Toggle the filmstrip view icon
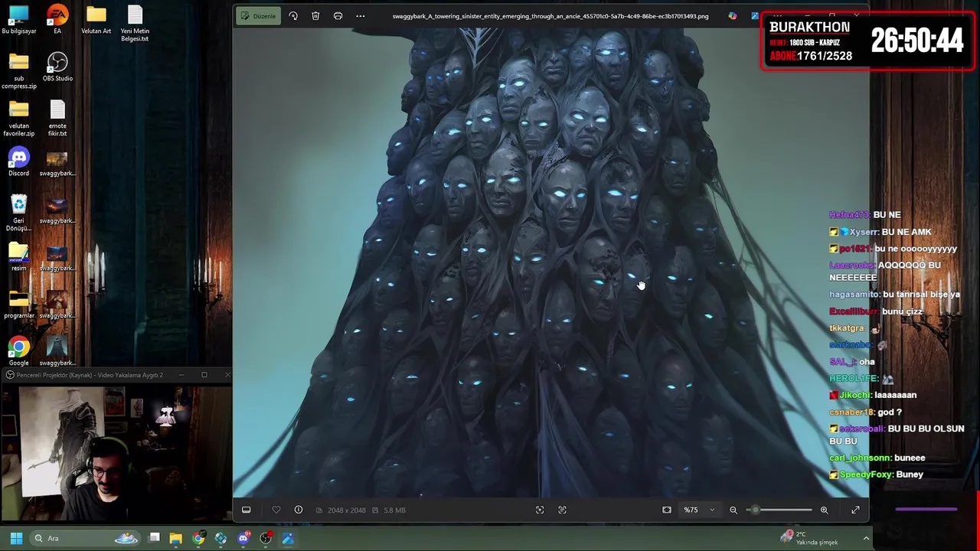980x551 pixels. pyautogui.click(x=247, y=510)
